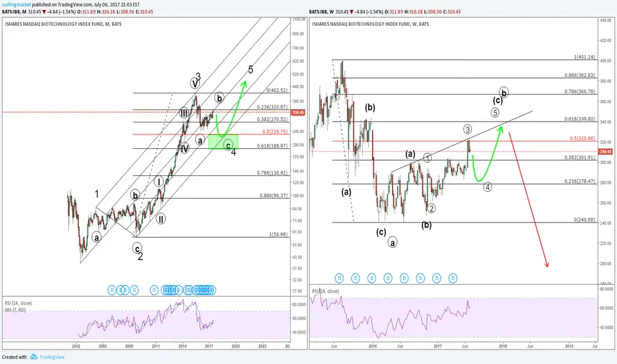Select the red downward arrow on weekly chart
The width and height of the screenshot is (617, 364).
point(528,199)
